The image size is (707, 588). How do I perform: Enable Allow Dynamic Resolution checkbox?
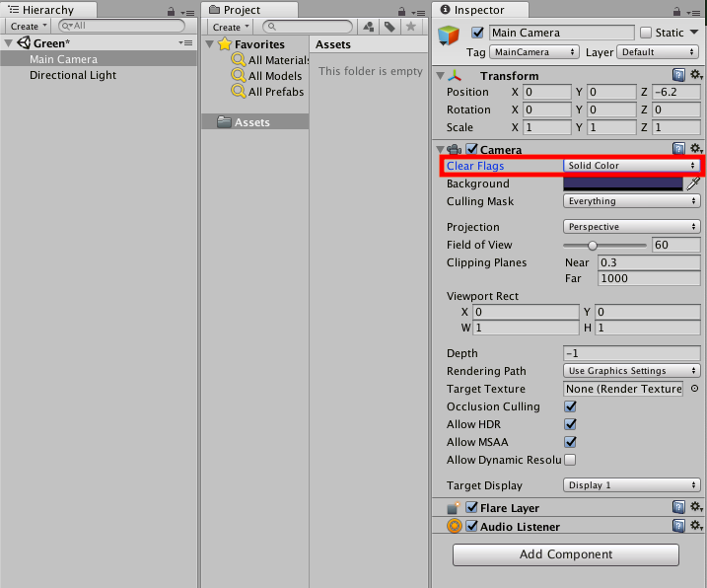click(x=570, y=460)
